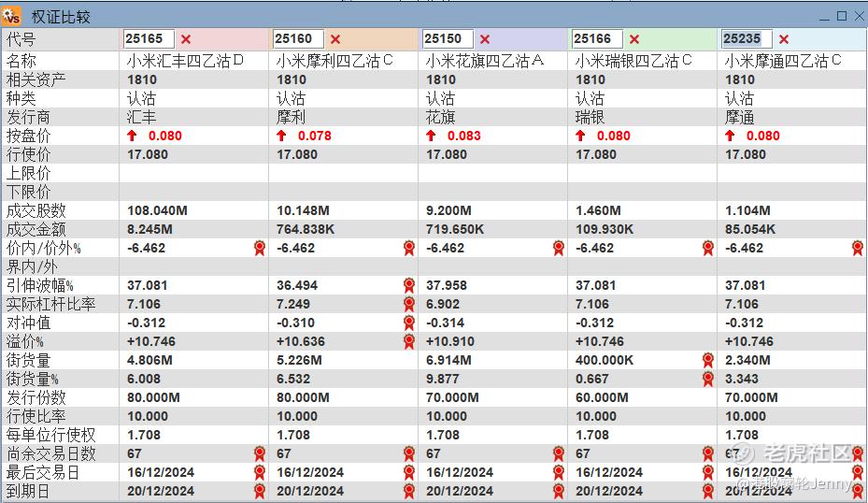
Task: Click the rosette in 最后交易日 row for 25165
Action: click(x=260, y=472)
